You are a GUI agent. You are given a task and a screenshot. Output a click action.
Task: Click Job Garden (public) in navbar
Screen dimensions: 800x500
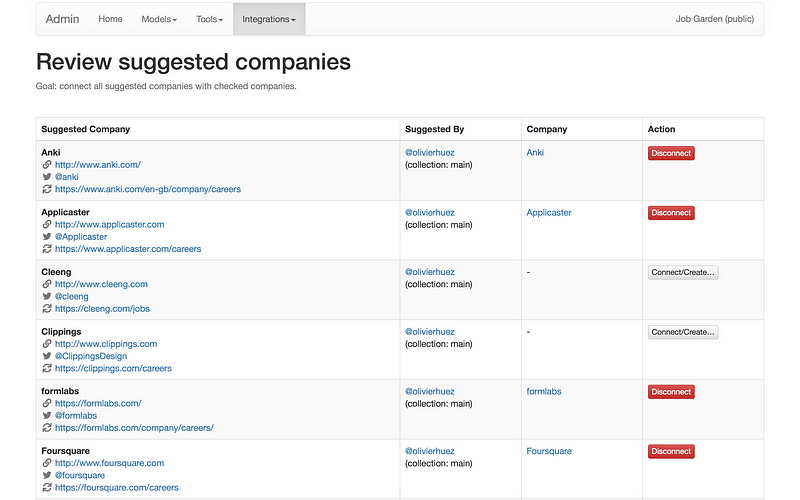point(715,19)
